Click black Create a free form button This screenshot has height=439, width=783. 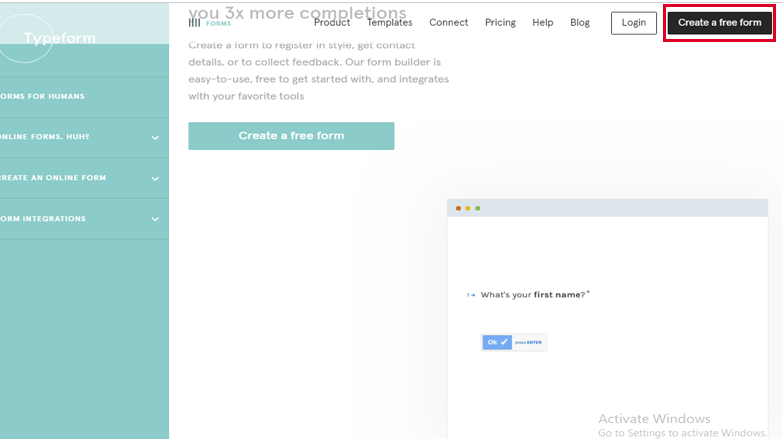(x=720, y=23)
